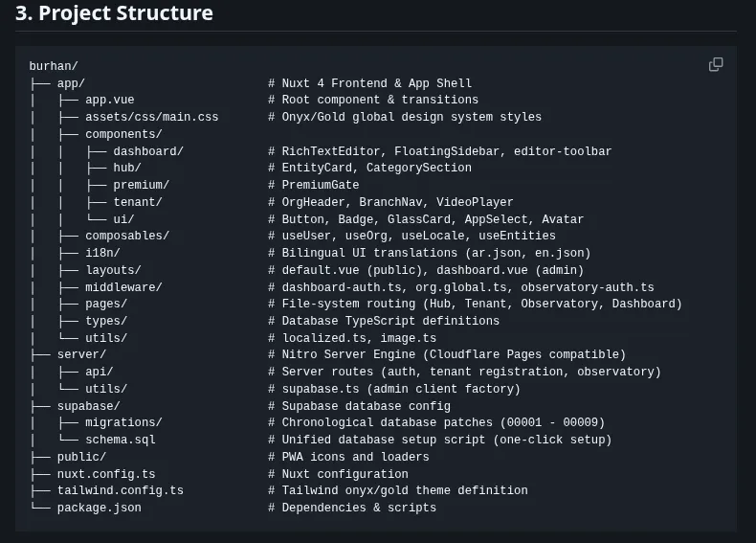Click comment listing Button, Badge, GlassCard
756x543 pixels.
[x=426, y=219]
